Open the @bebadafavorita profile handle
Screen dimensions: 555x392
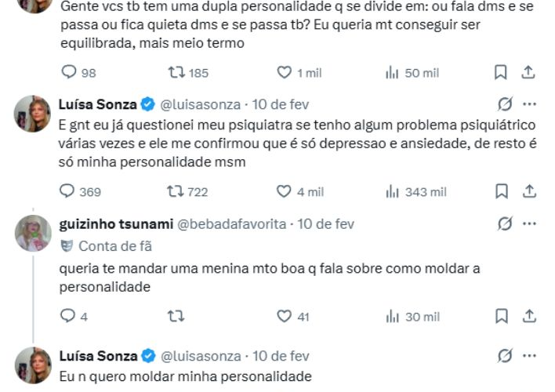[x=233, y=224]
